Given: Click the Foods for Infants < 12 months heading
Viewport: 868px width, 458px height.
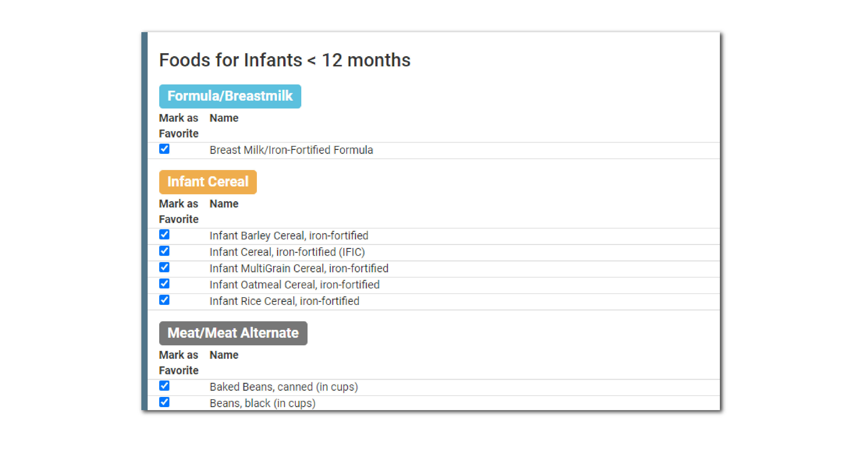Looking at the screenshot, I should [x=284, y=60].
